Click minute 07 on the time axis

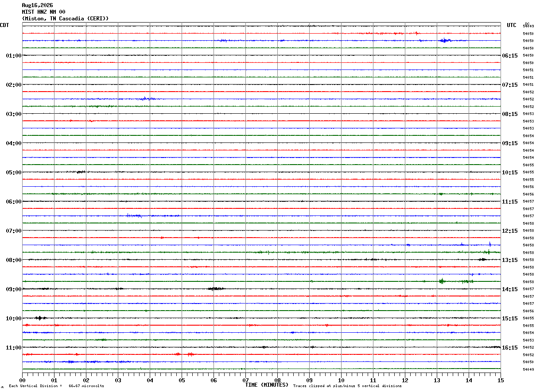coord(245,380)
